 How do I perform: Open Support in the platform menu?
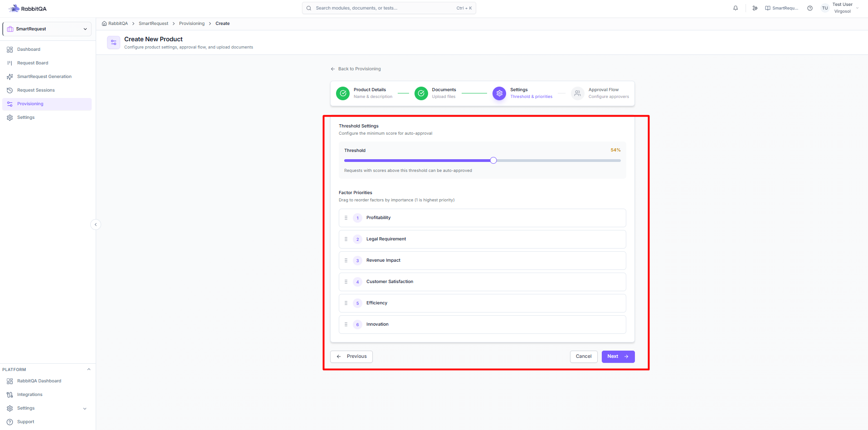point(47,422)
